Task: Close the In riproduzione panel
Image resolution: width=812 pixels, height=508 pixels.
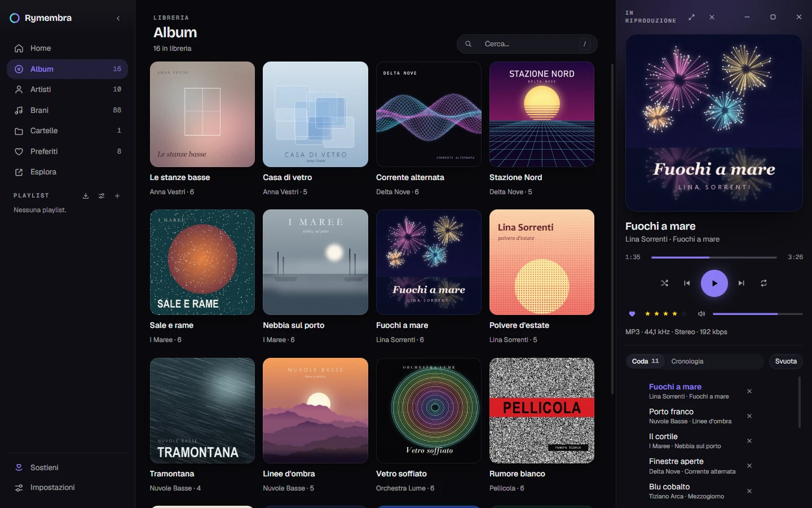Action: point(712,17)
